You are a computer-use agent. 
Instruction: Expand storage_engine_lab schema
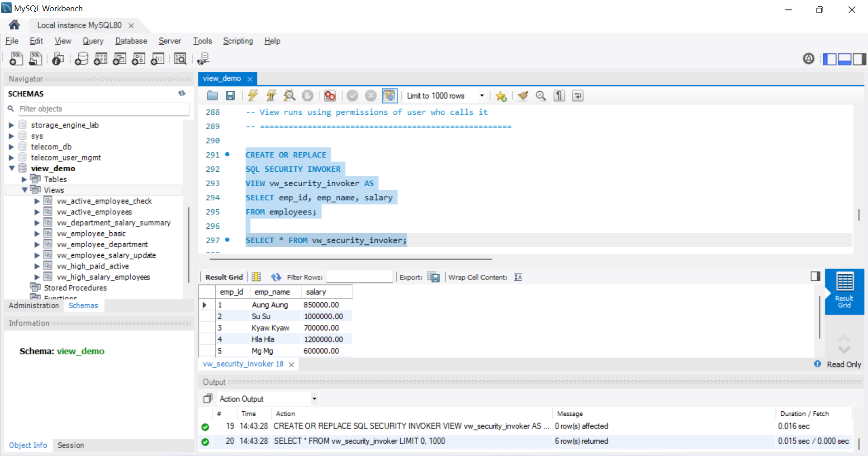[x=11, y=125]
